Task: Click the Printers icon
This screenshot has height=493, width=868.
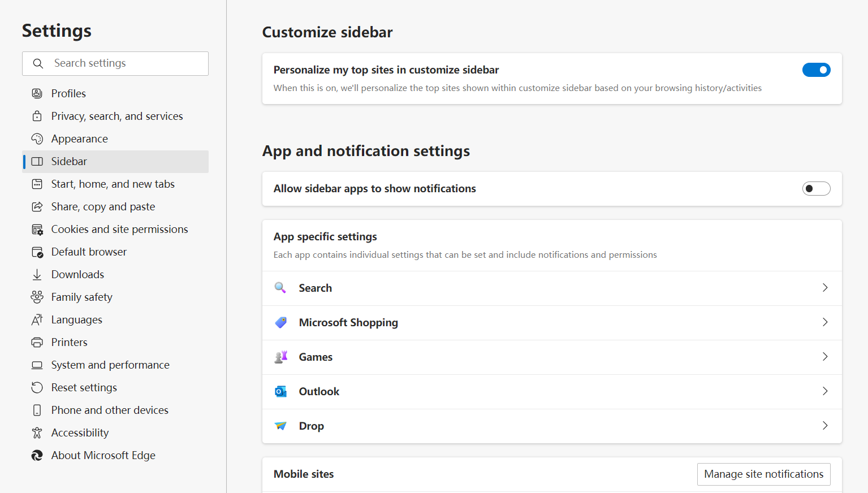Action: (x=37, y=342)
